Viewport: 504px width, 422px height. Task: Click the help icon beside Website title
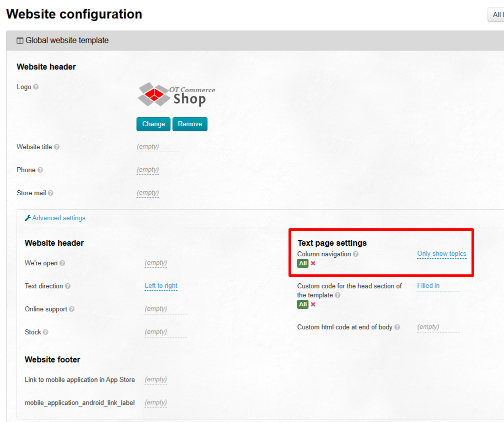pyautogui.click(x=56, y=147)
